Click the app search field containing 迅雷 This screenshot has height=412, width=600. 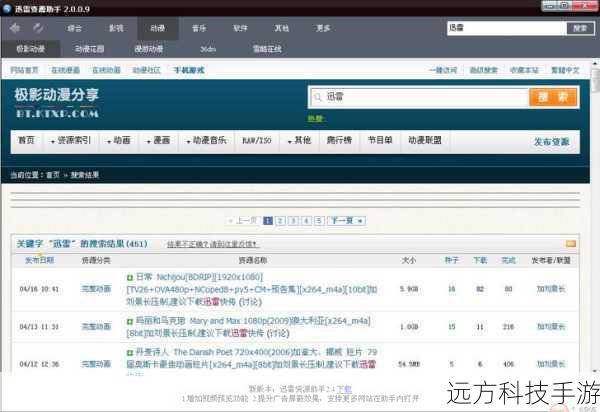pyautogui.click(x=507, y=28)
